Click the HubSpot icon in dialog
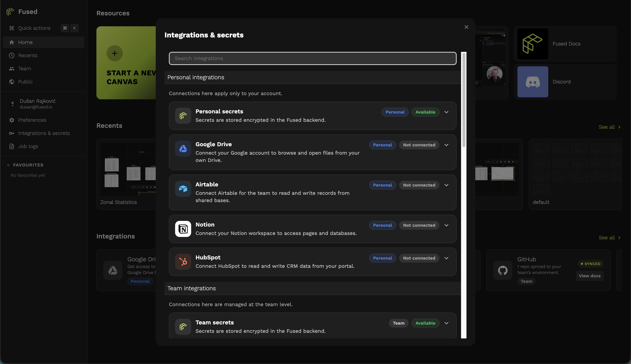 coord(183,262)
